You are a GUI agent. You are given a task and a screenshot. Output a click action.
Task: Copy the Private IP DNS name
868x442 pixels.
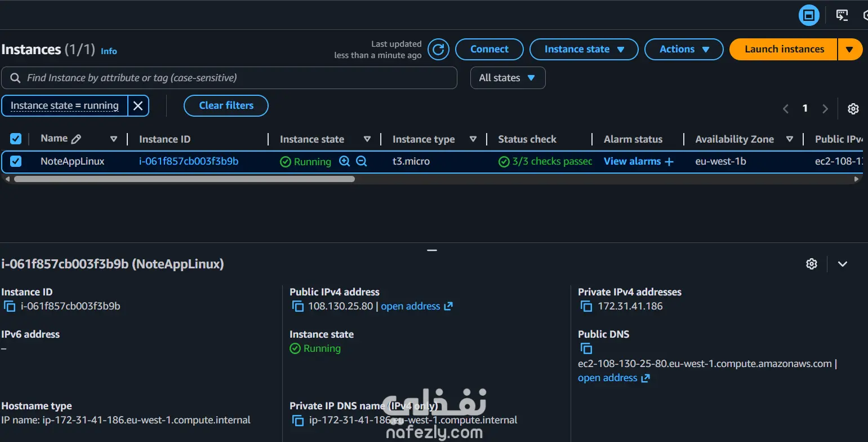coord(298,420)
